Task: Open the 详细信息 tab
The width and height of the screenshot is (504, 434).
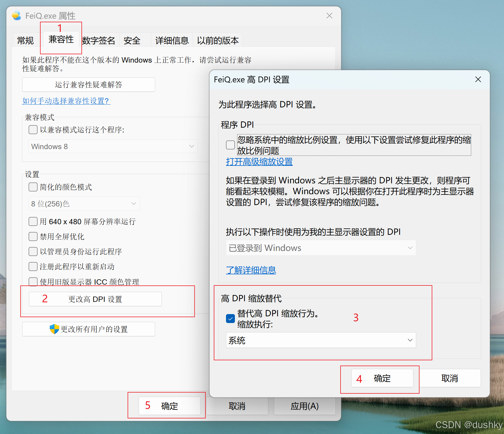Action: click(x=172, y=41)
